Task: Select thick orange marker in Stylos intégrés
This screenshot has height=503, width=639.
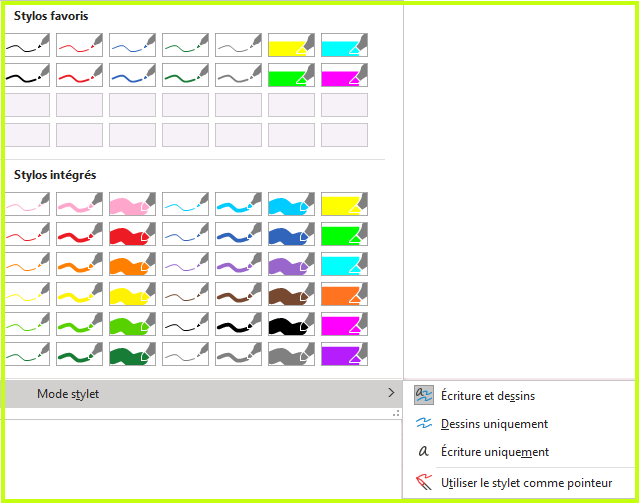Action: [132, 264]
